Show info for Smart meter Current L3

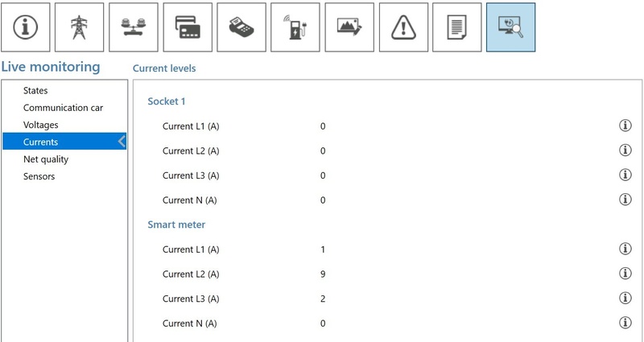pyautogui.click(x=625, y=299)
